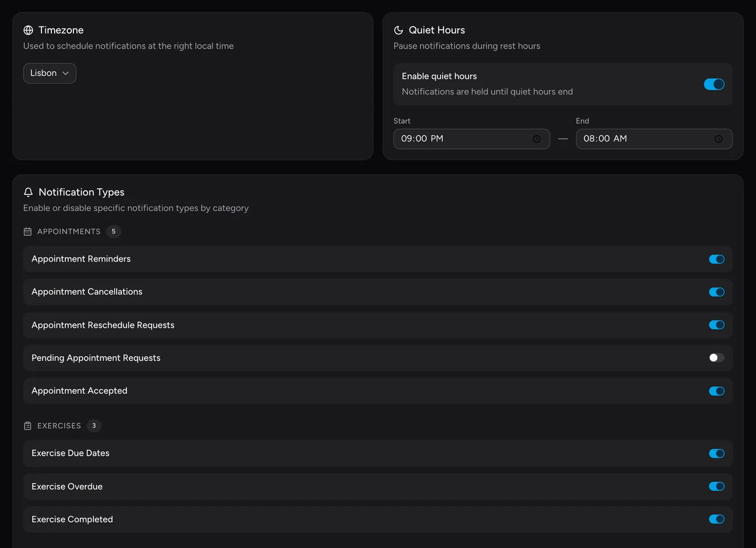Image resolution: width=756 pixels, height=548 pixels.
Task: Turn off Exercise Completed toggle
Action: pos(717,519)
